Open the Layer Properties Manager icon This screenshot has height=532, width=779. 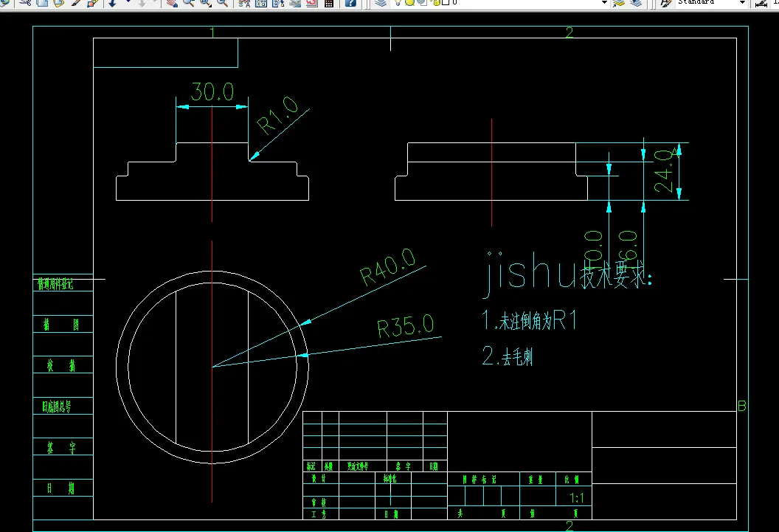point(381,2)
